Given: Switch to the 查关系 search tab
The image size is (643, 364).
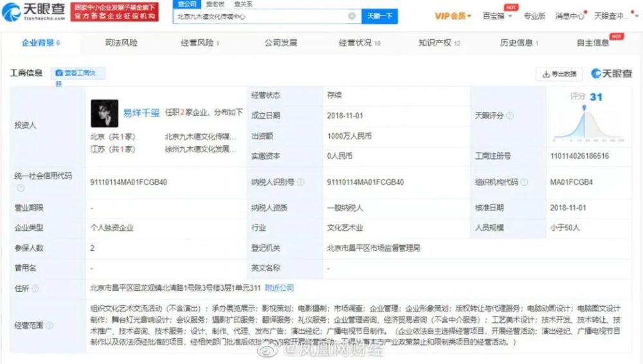Looking at the screenshot, I should (243, 4).
